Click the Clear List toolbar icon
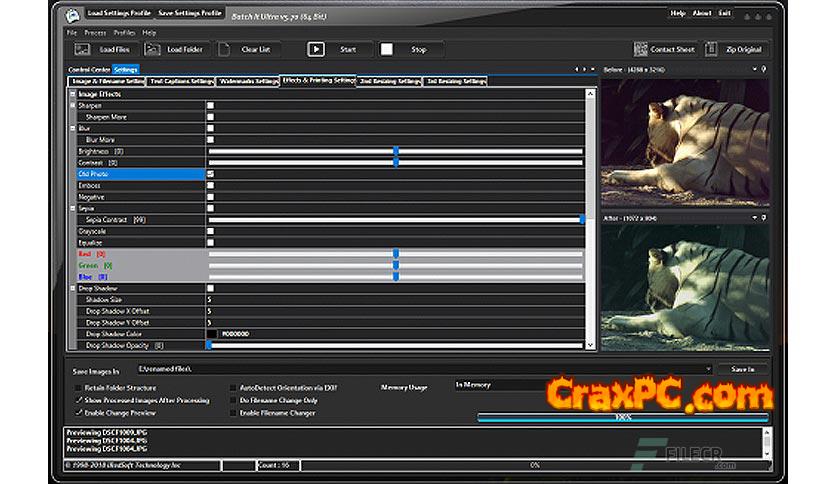Viewport: 836px width, 484px height. 225,49
